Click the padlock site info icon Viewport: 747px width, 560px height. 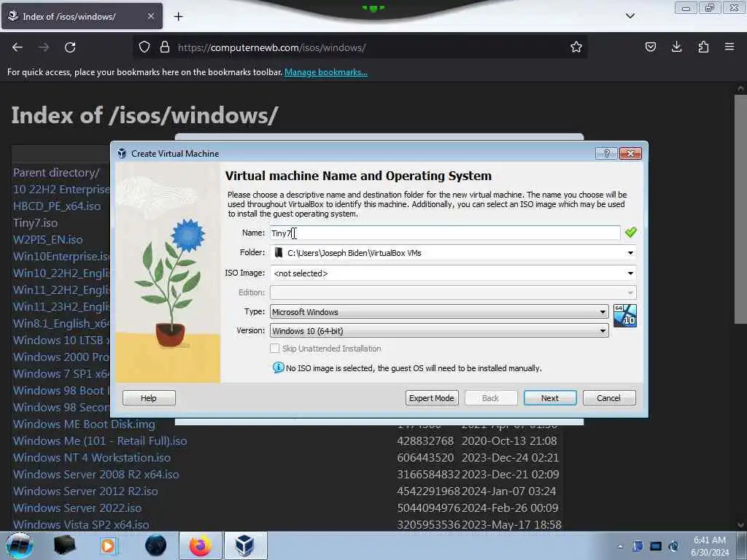click(165, 47)
